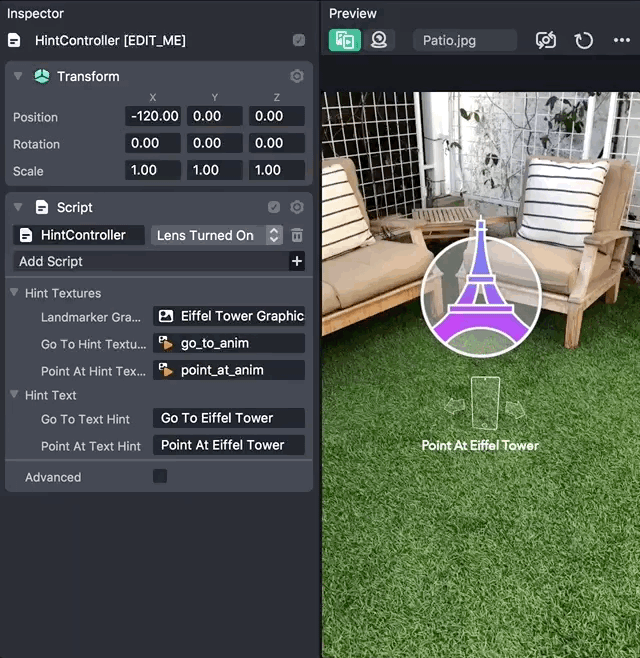Click the plus icon next to Add Script
The width and height of the screenshot is (640, 658).
297,261
